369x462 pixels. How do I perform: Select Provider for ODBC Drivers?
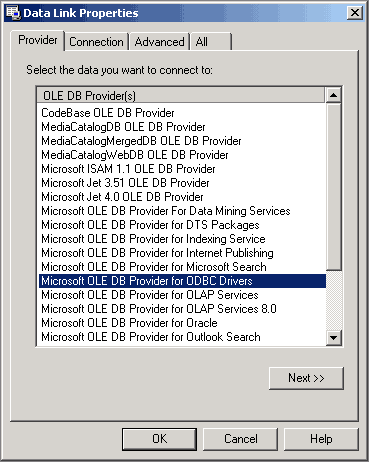pos(182,281)
